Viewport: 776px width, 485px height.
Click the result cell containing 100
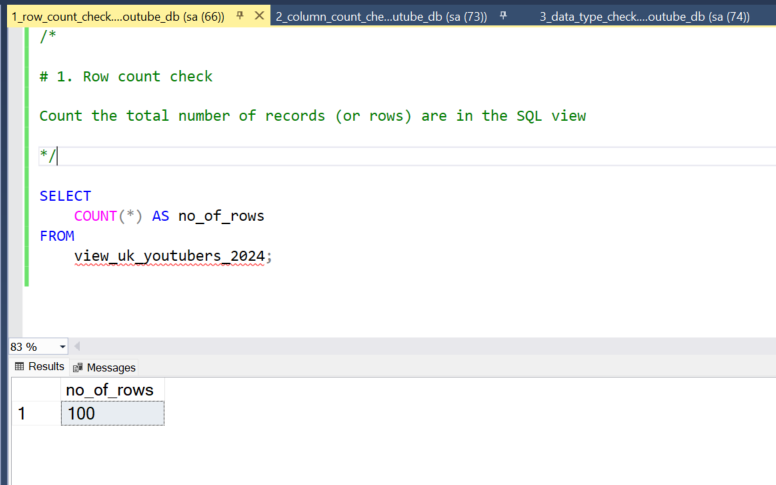[112, 413]
